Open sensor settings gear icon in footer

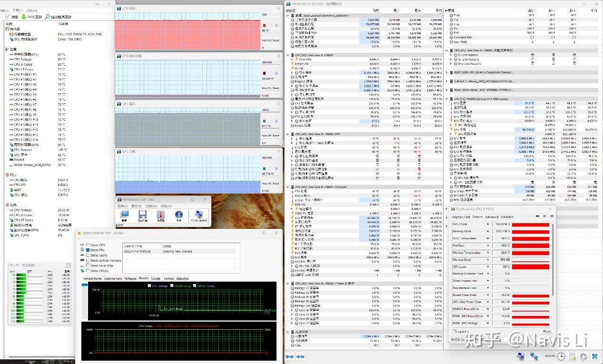583,356
